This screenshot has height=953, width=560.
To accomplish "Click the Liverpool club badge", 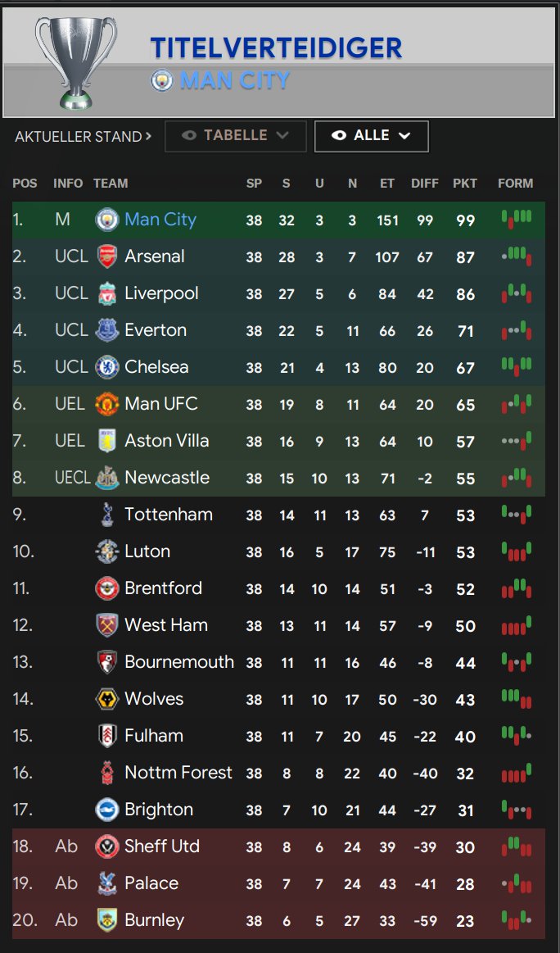I will point(106,293).
